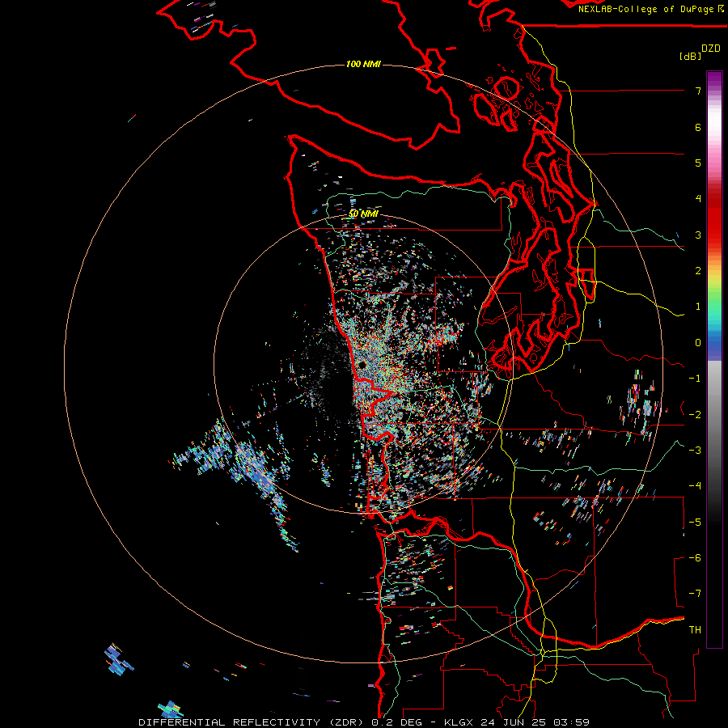Image resolution: width=728 pixels, height=728 pixels.
Task: Click the -2 value on color scale
Action: coord(695,415)
